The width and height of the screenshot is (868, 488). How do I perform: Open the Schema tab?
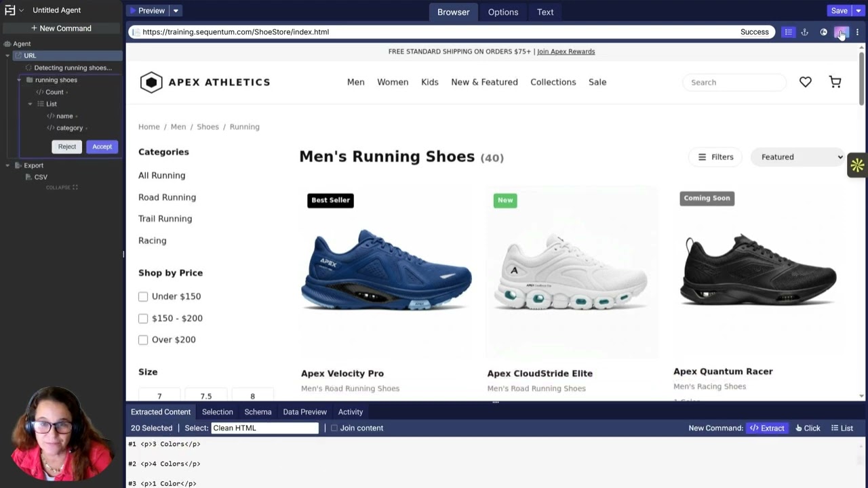pos(258,412)
